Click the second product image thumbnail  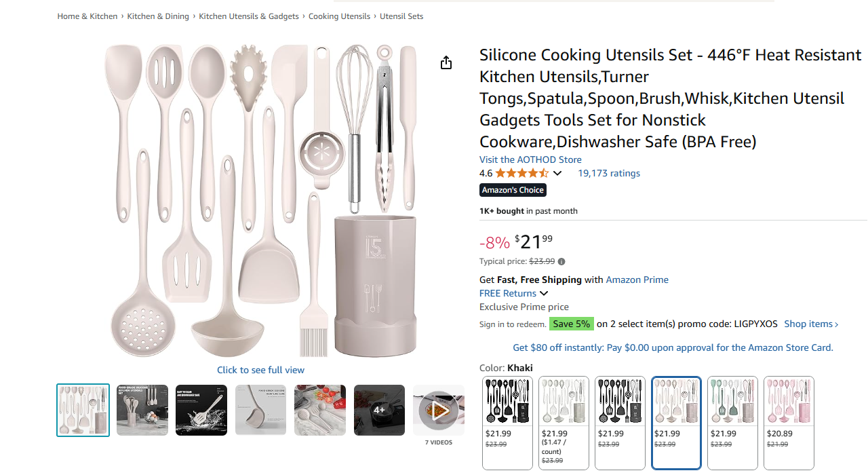point(142,410)
